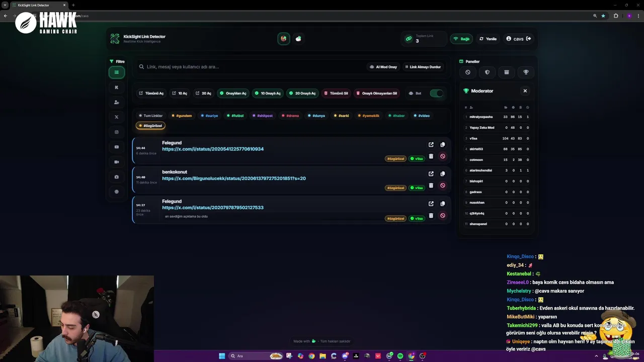Delete the Felegund 14:44 link row
Viewport: 644px width, 362px height.
(431, 156)
